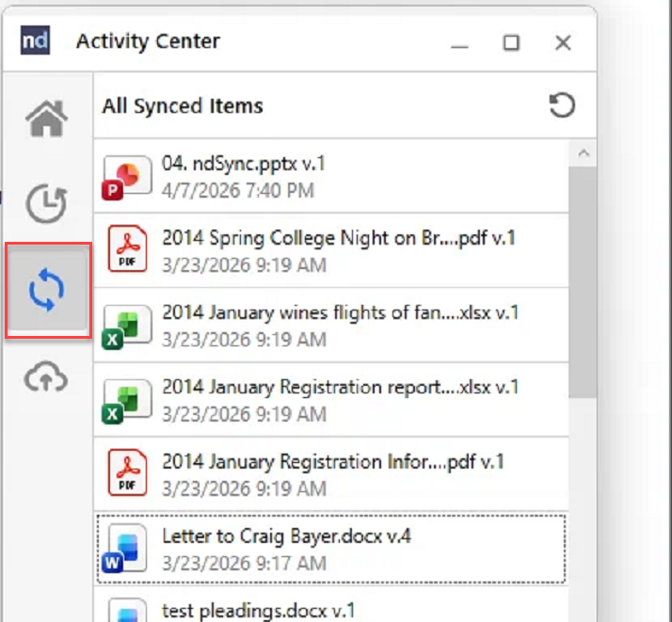Open the cloud upload sidebar icon
Image resolution: width=672 pixels, height=622 pixels.
click(x=46, y=377)
